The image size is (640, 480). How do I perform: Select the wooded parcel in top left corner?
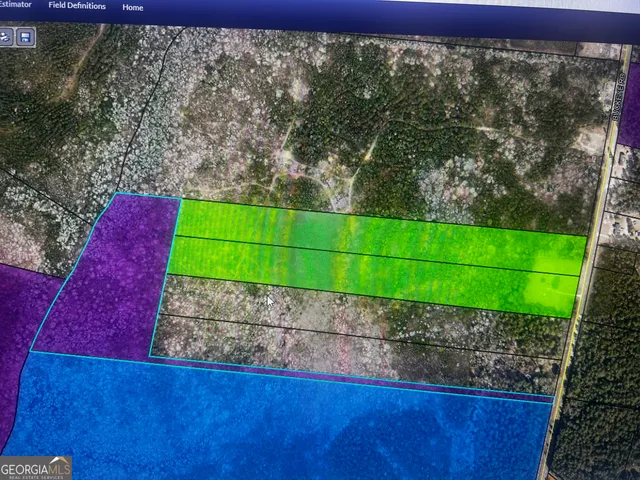pyautogui.click(x=50, y=100)
